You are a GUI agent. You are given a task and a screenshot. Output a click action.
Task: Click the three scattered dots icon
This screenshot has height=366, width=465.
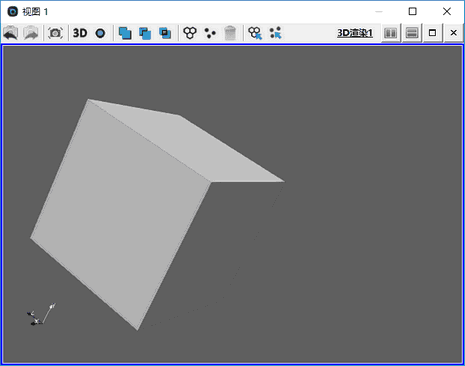click(x=210, y=33)
